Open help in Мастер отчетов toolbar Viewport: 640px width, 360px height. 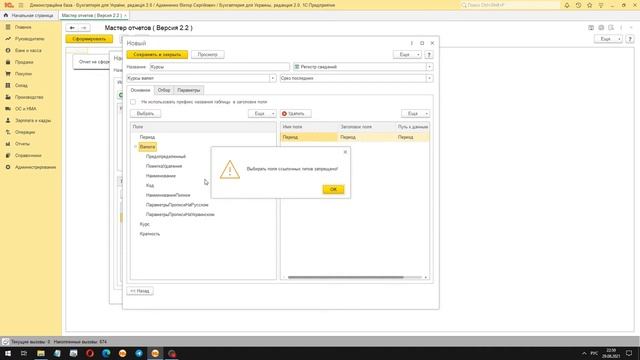coord(630,39)
